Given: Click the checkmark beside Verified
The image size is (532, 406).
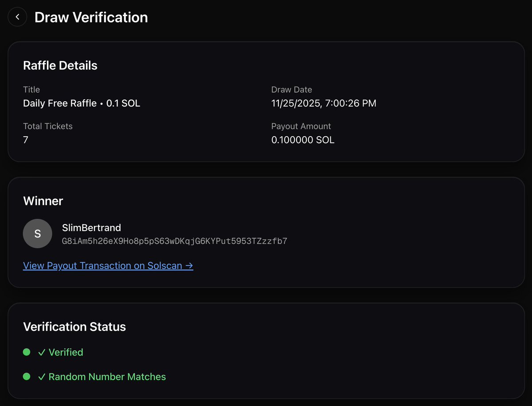Looking at the screenshot, I should pos(42,352).
